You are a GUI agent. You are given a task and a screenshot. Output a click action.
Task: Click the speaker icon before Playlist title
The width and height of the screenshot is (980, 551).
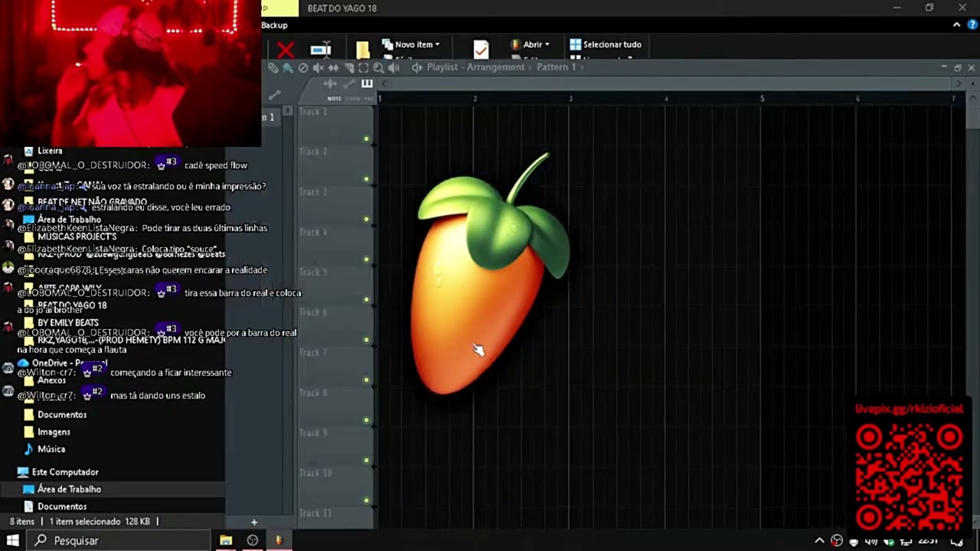coord(417,67)
